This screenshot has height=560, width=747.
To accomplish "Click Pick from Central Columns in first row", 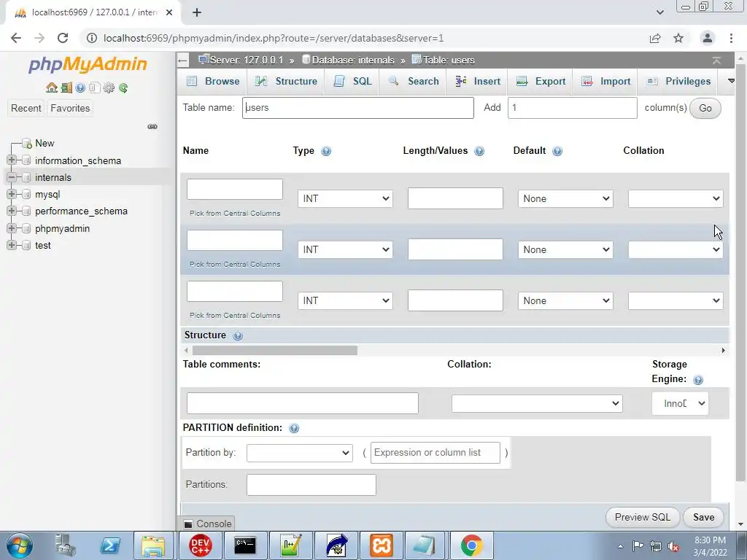I will (235, 214).
